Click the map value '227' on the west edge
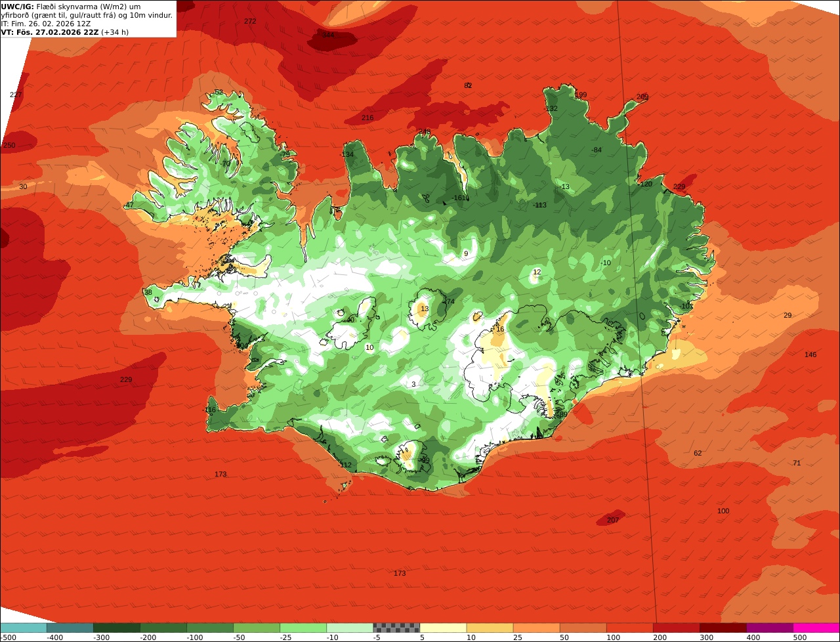 point(16,95)
